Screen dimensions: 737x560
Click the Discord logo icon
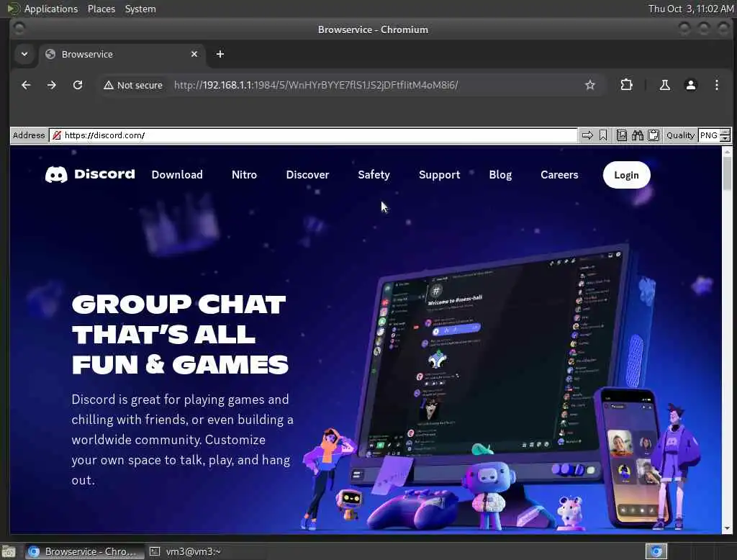tap(56, 175)
